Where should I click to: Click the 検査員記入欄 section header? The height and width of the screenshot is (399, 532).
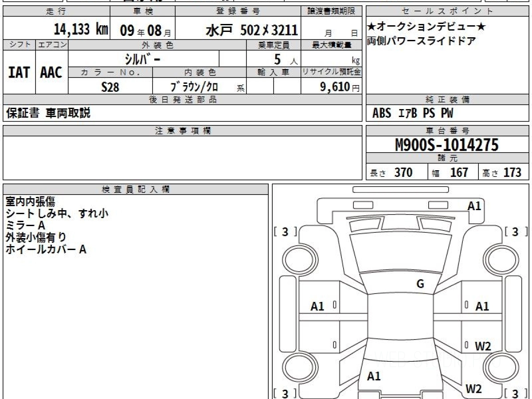click(x=135, y=189)
